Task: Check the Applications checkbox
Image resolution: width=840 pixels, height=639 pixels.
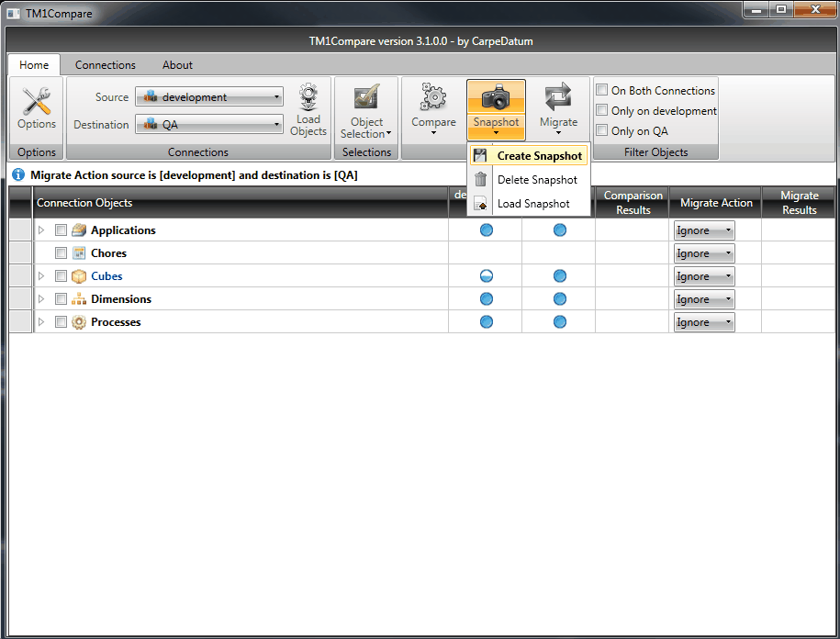Action: [62, 230]
